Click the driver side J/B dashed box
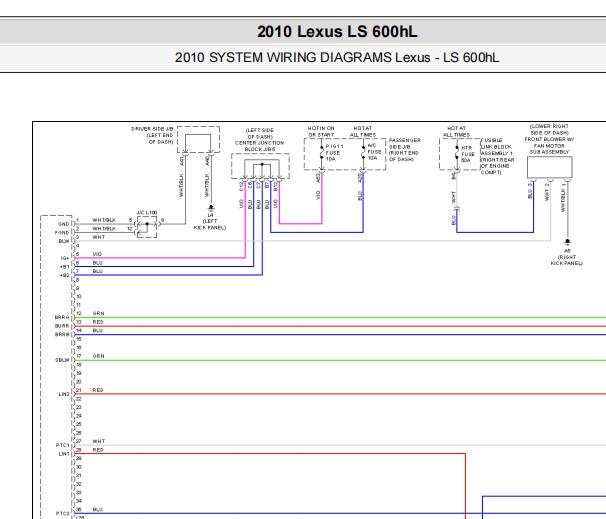 (x=198, y=139)
